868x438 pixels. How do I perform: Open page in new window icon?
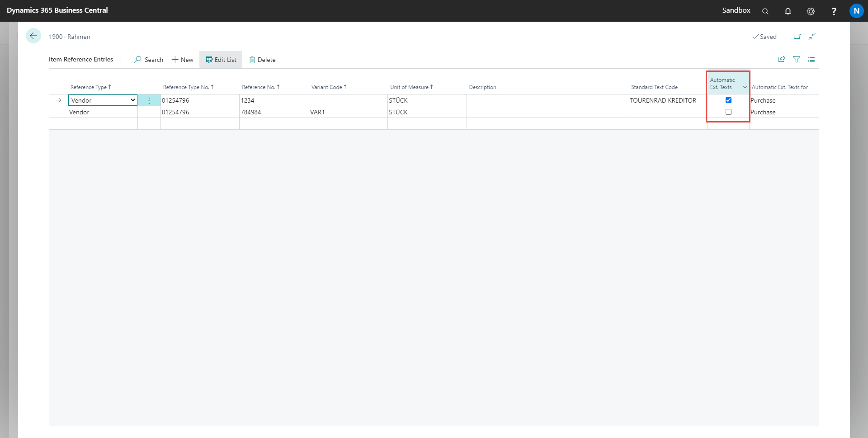point(797,37)
